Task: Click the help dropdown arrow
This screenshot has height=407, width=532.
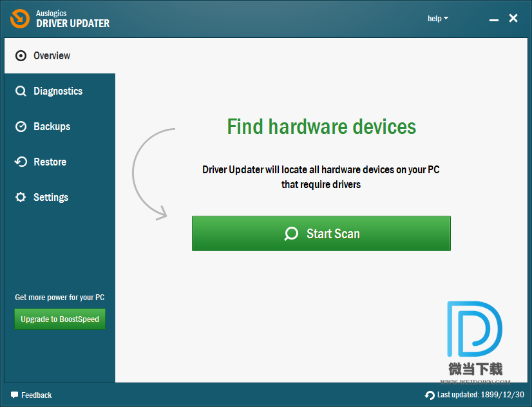Action: click(446, 18)
